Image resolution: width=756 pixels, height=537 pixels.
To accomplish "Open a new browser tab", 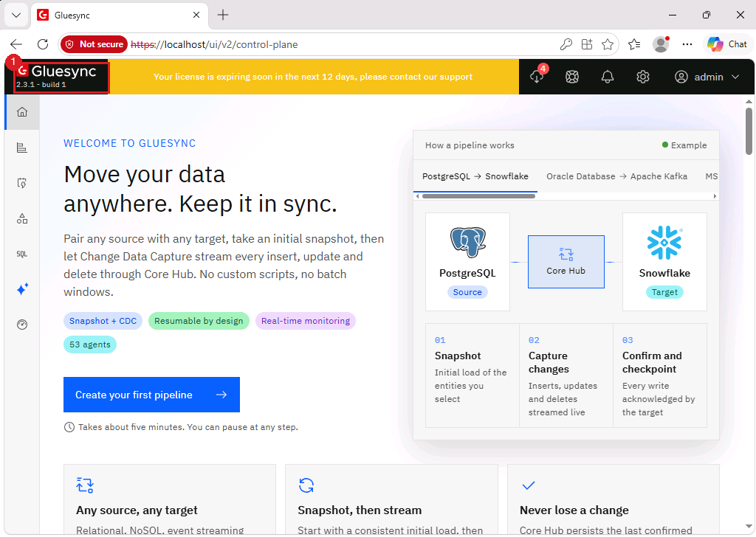I will [223, 15].
